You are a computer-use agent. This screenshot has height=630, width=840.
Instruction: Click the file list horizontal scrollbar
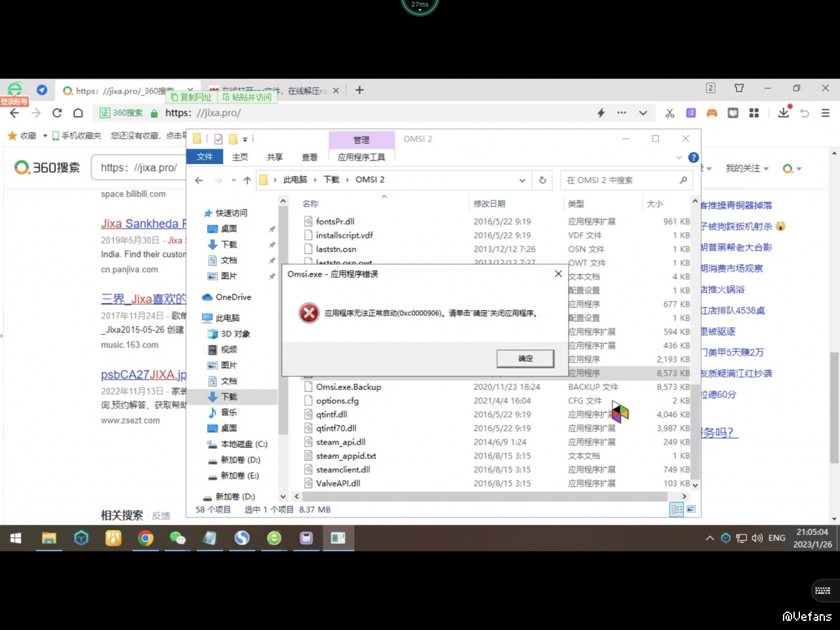[x=485, y=496]
